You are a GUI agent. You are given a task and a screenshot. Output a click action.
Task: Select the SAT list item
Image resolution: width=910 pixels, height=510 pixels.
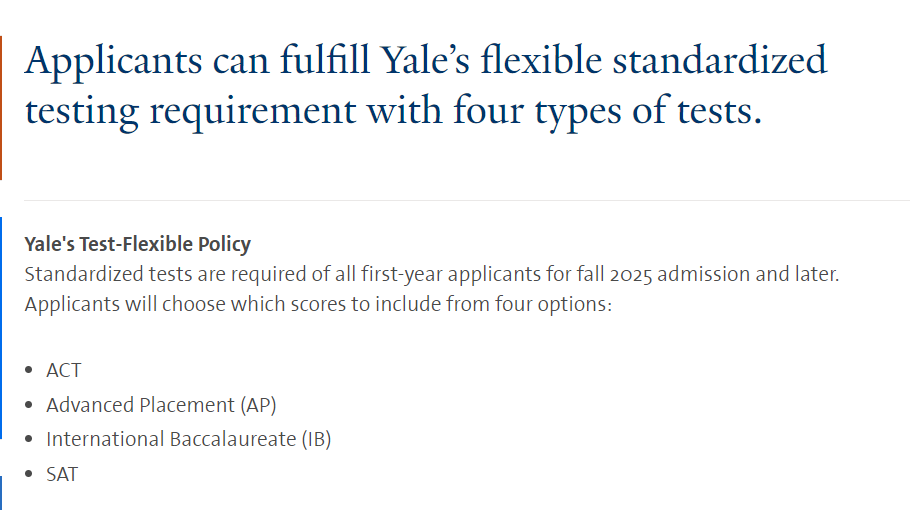(62, 475)
